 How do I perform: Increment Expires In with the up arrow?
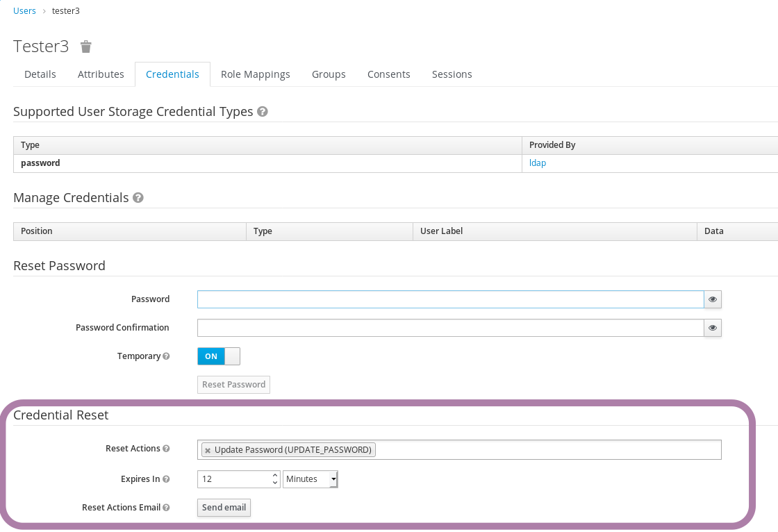[274, 475]
